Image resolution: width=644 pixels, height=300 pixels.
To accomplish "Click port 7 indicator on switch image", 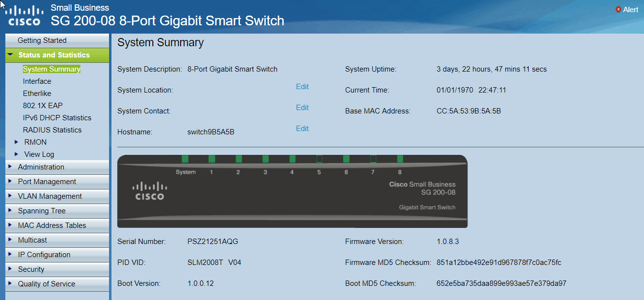I will click(373, 159).
